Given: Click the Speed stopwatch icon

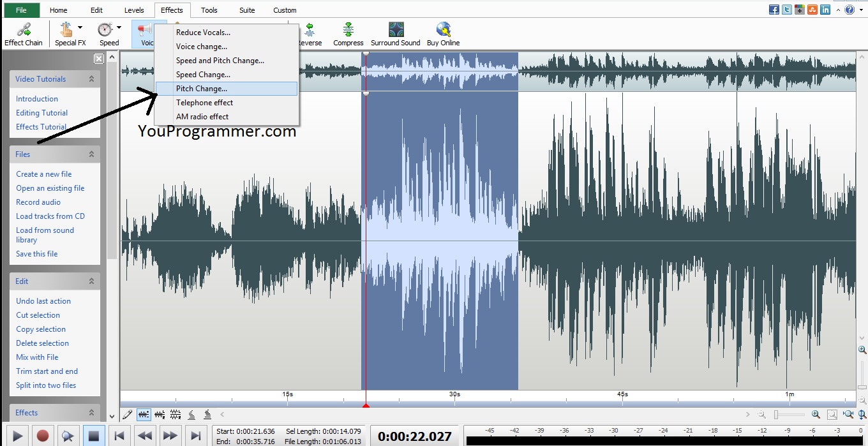Looking at the screenshot, I should click(105, 29).
